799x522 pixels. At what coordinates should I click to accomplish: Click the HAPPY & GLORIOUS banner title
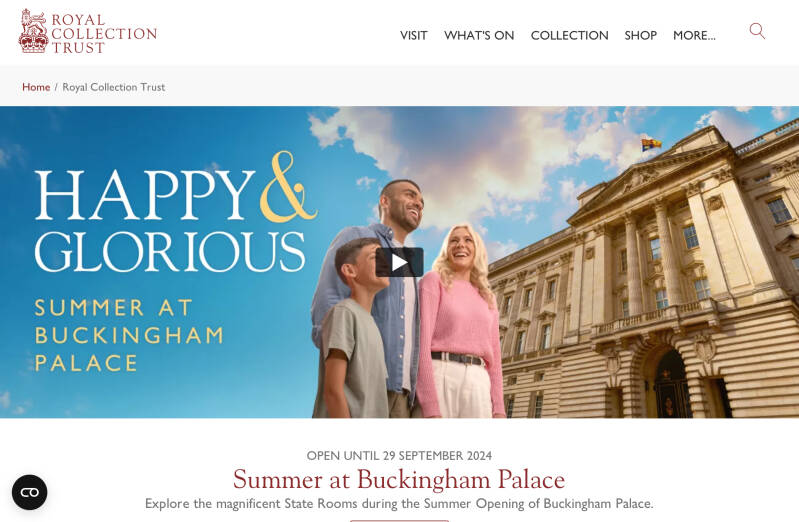pos(176,213)
